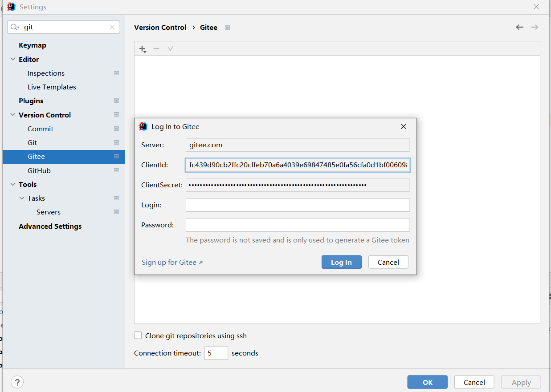The height and width of the screenshot is (392, 551).
Task: Click OK in Settings window
Action: 428,382
